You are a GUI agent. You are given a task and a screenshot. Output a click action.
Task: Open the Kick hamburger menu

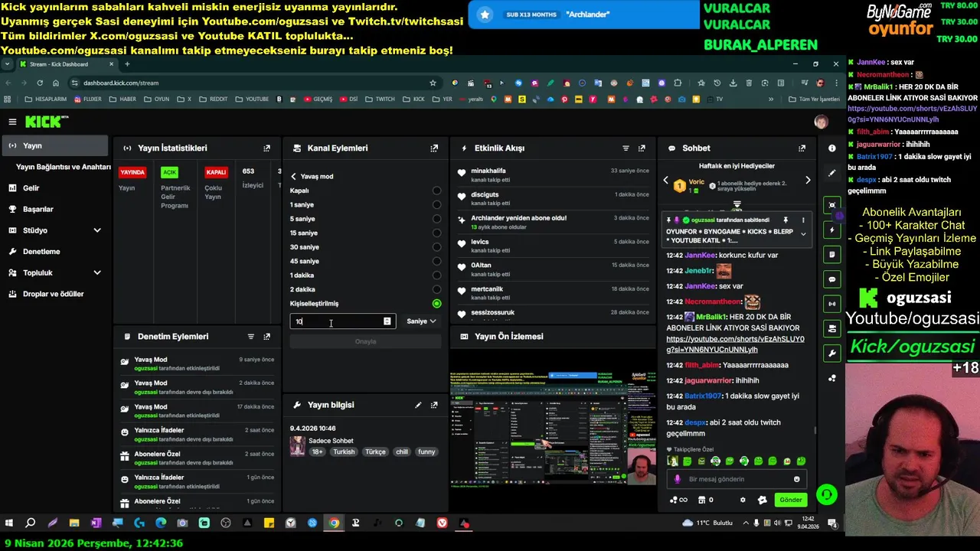pos(12,122)
